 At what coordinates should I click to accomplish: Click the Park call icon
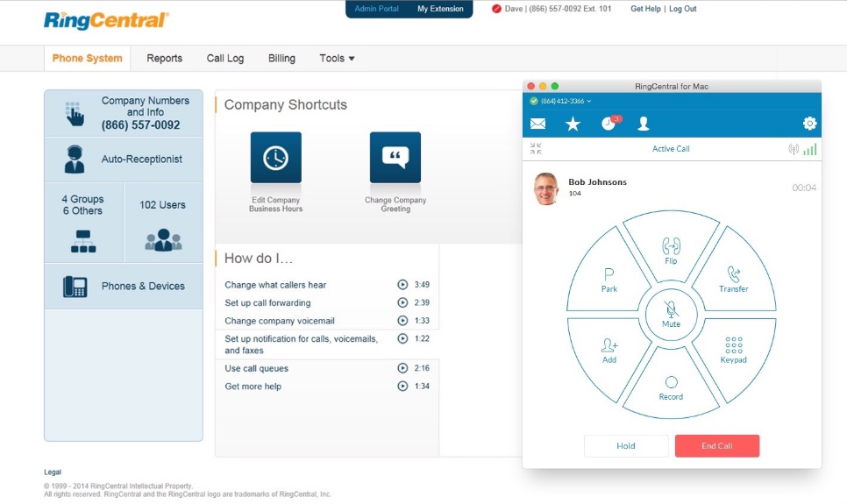609,278
